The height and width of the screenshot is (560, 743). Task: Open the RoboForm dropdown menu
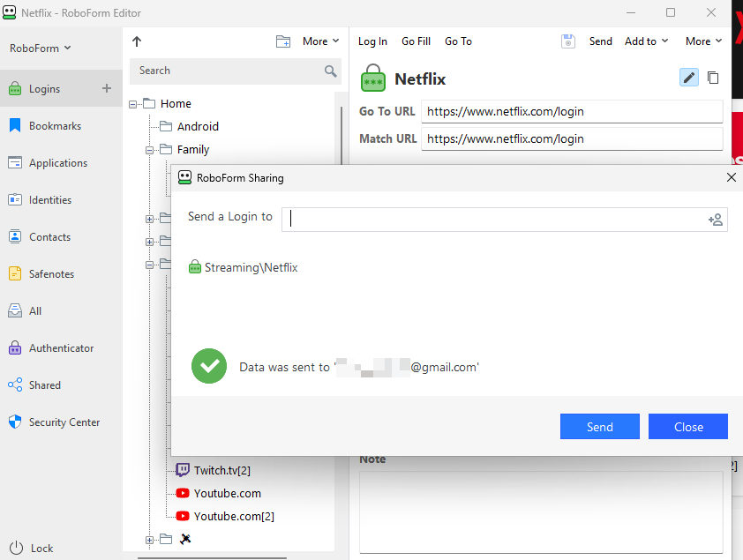41,48
